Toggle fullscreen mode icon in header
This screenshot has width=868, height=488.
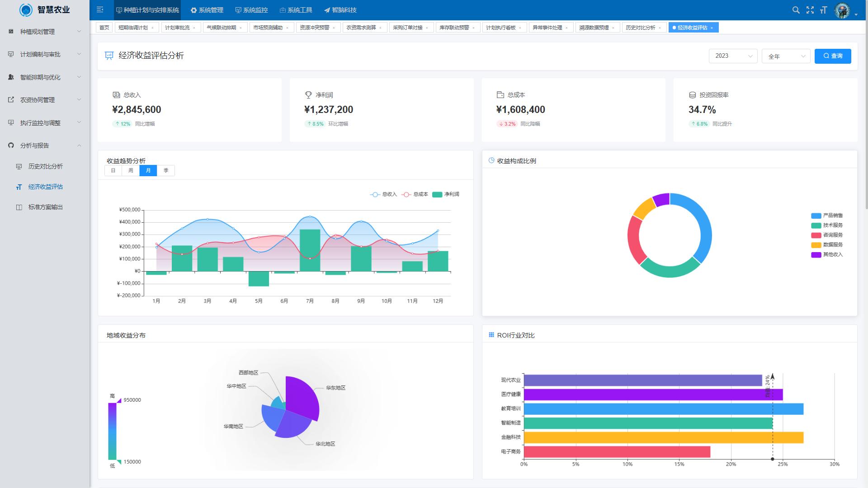(810, 10)
